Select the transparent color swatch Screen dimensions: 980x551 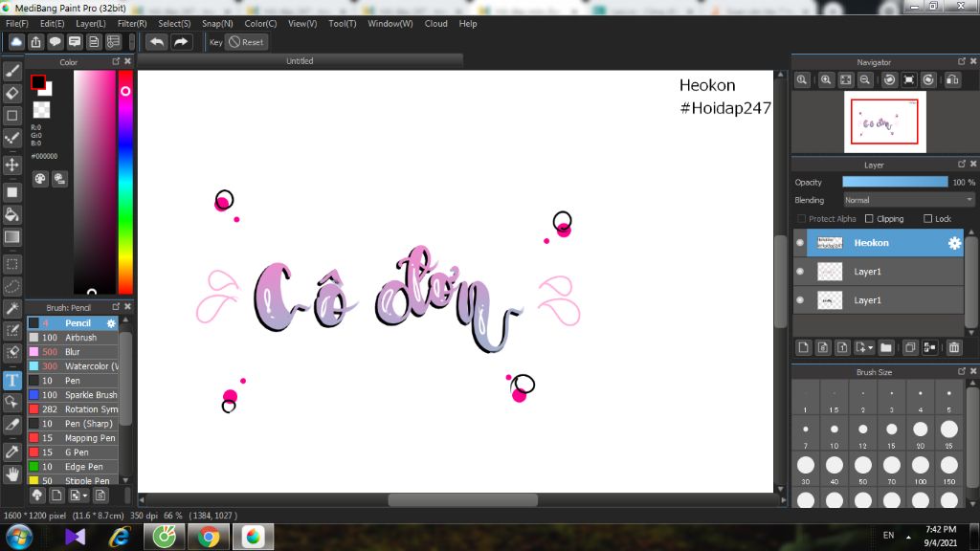tap(41, 110)
